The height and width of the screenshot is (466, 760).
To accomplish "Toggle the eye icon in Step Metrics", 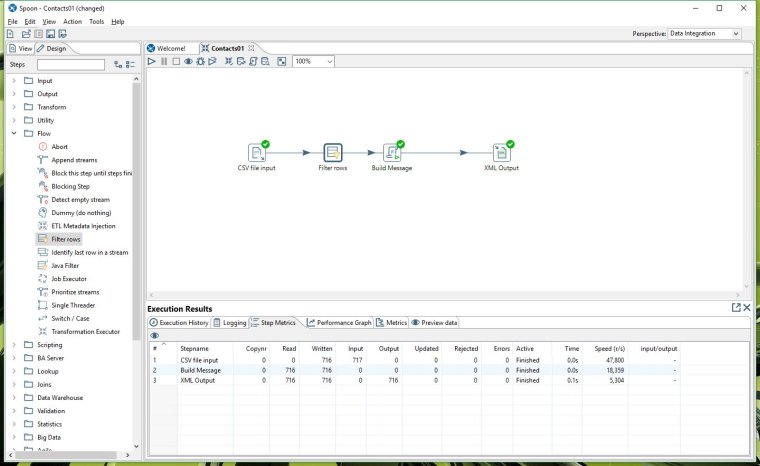I will click(153, 335).
